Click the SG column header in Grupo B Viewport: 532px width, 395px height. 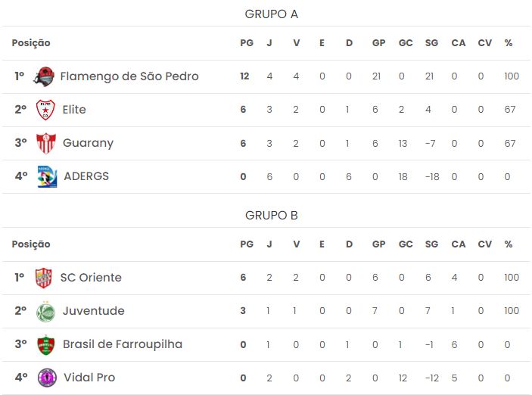(x=431, y=244)
